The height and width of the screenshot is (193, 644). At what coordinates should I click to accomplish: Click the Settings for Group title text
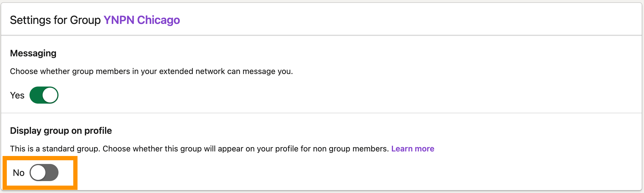[55, 20]
